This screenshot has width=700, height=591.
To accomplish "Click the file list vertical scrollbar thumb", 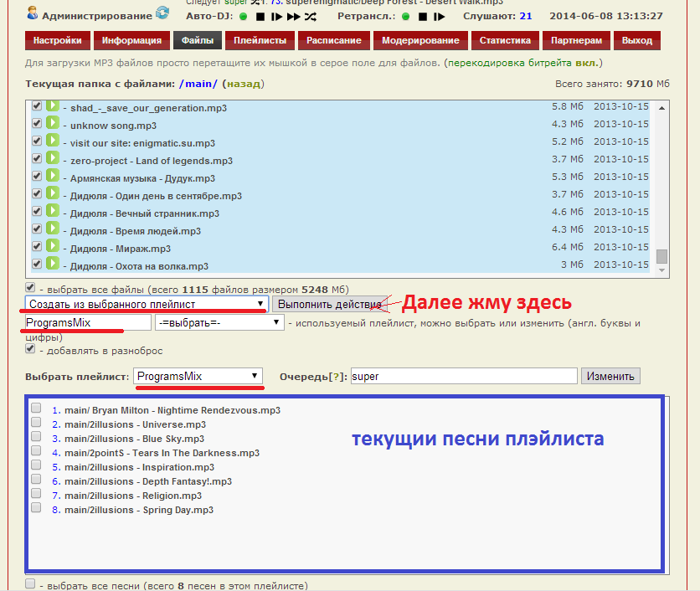I will [x=661, y=256].
